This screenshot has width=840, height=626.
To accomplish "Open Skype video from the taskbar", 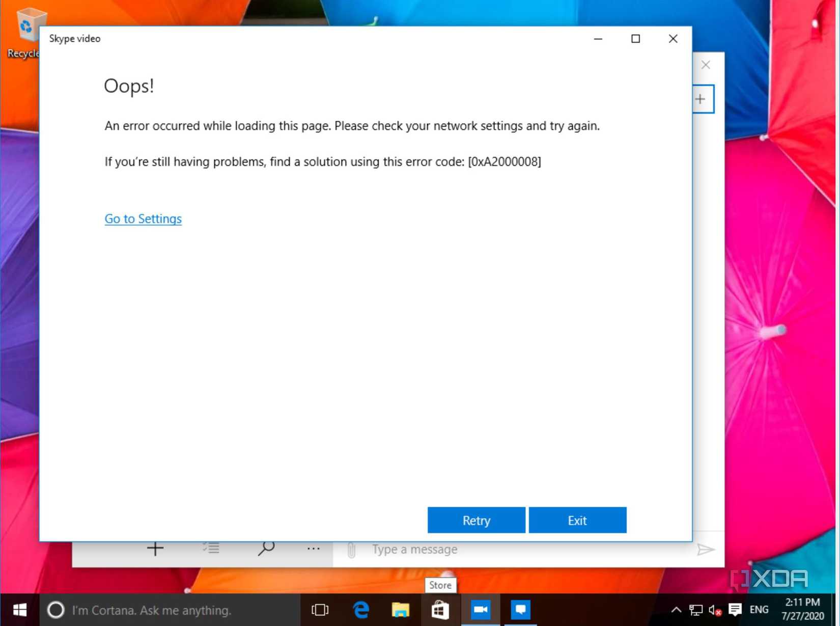I will click(x=480, y=610).
